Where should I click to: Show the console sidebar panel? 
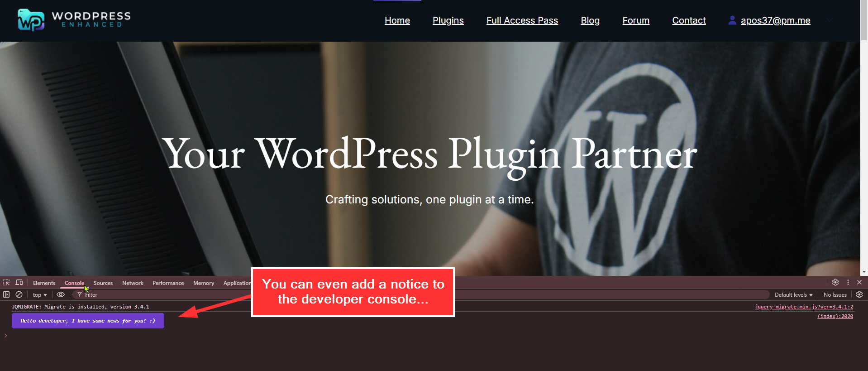6,294
